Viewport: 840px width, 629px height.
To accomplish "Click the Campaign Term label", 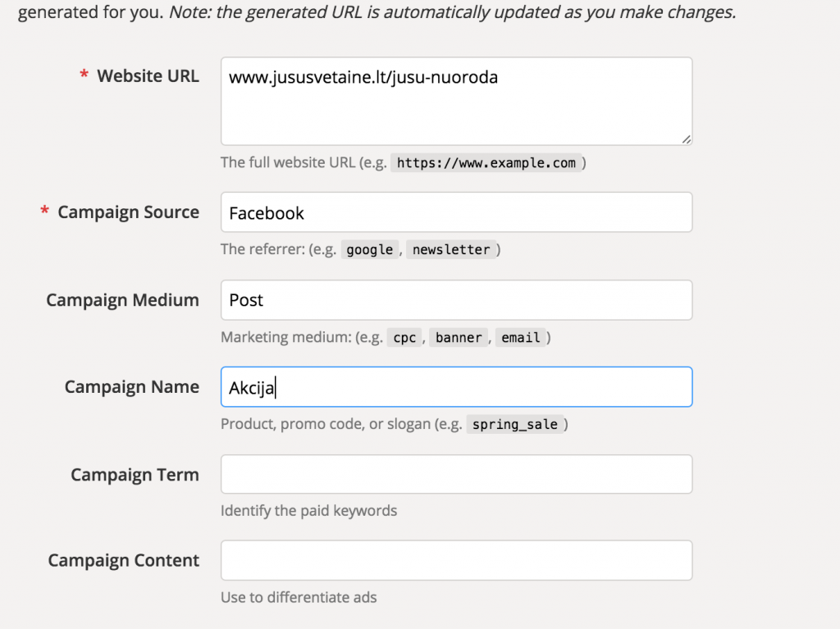I will [135, 475].
